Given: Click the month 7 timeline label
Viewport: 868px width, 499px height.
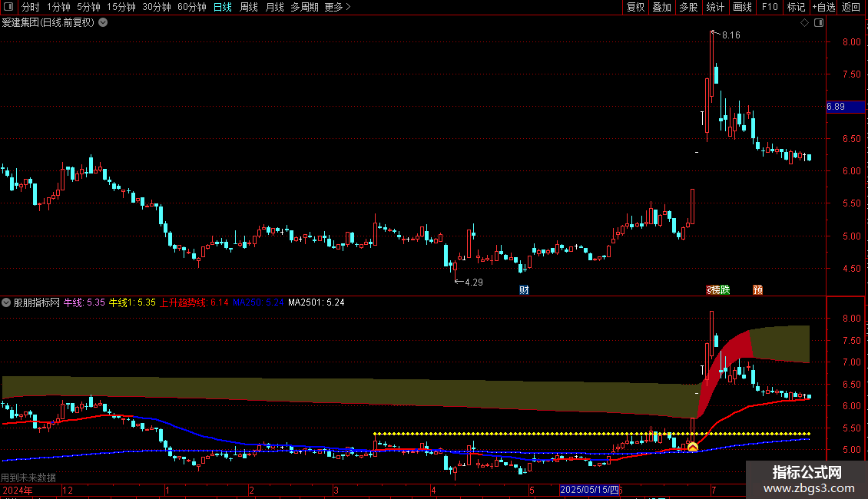Looking at the screenshot, I should tap(714, 490).
